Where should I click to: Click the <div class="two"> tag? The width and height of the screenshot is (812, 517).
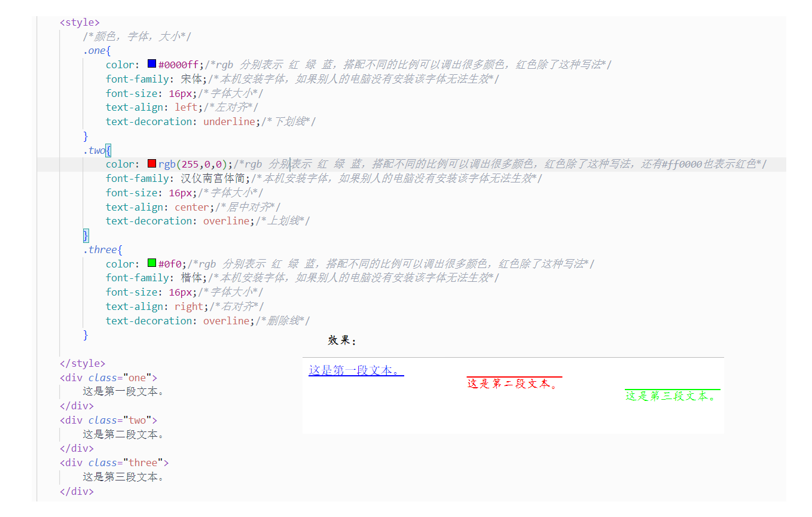coord(108,420)
